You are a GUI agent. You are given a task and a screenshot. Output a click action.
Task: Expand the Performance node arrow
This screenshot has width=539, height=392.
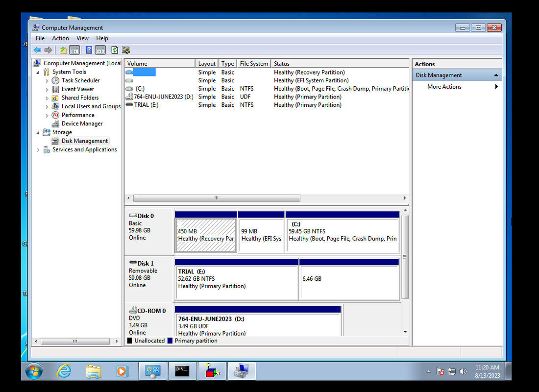(47, 115)
